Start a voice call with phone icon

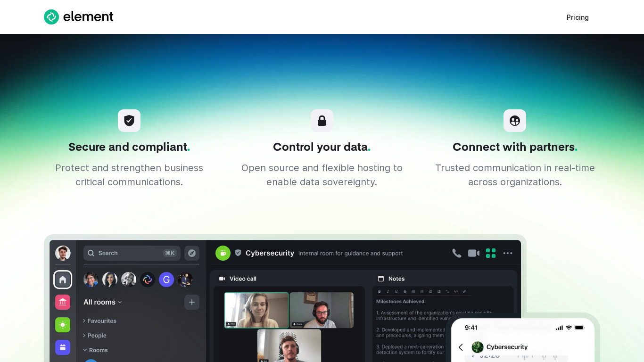click(457, 253)
